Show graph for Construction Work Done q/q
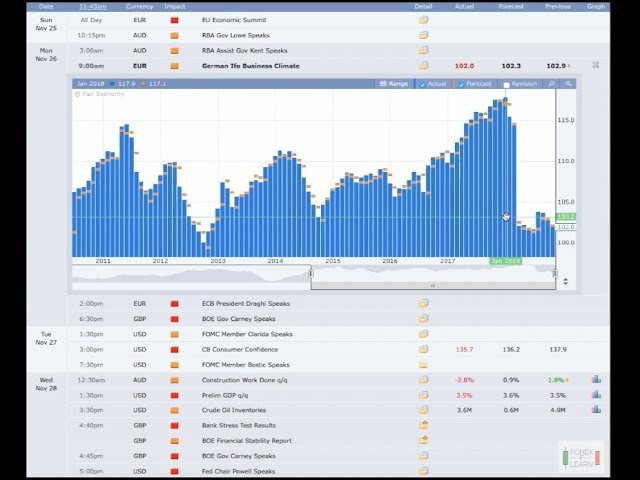Screen dimensions: 640x480 coord(596,380)
